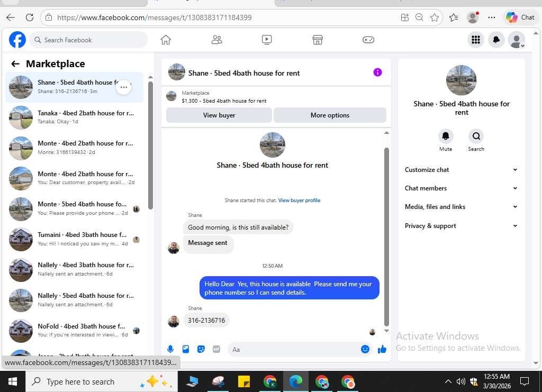542x392 pixels.
Task: Open Facebook home logo
Action: click(17, 40)
